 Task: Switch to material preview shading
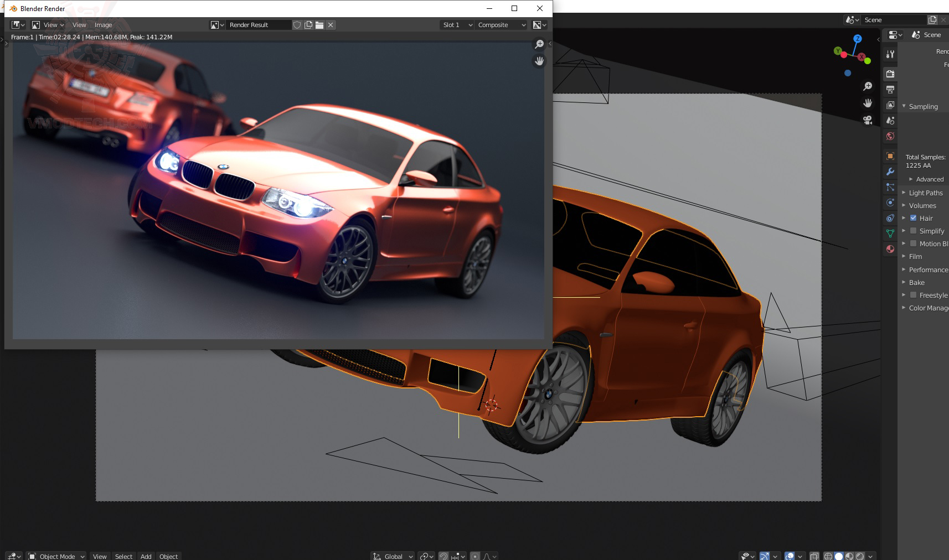click(849, 556)
